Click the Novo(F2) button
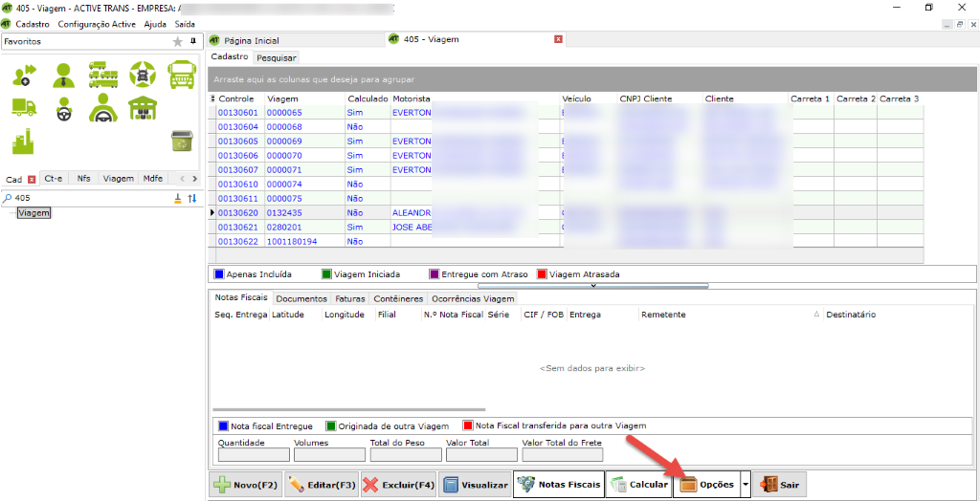Screen dimensions: 980x501 tap(245, 485)
